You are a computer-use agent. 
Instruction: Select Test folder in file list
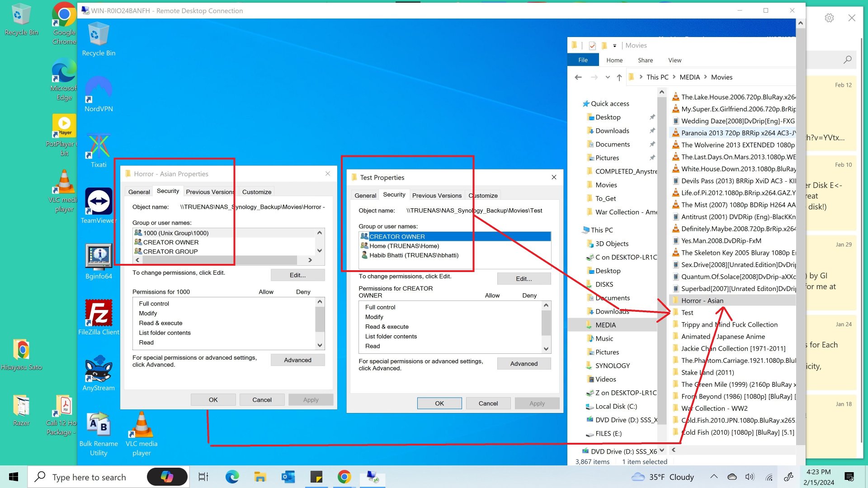(687, 313)
